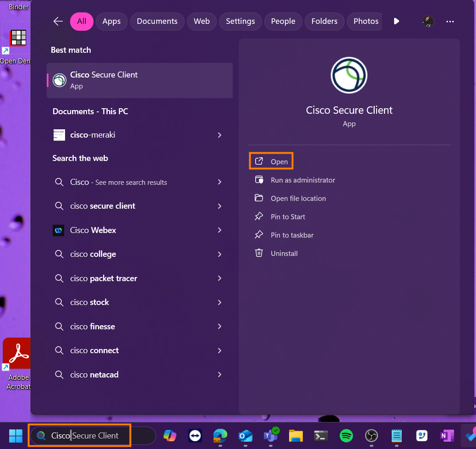Expand the cisco netacad suggestion chevron
Screen dimensions: 476x449
pyautogui.click(x=219, y=375)
